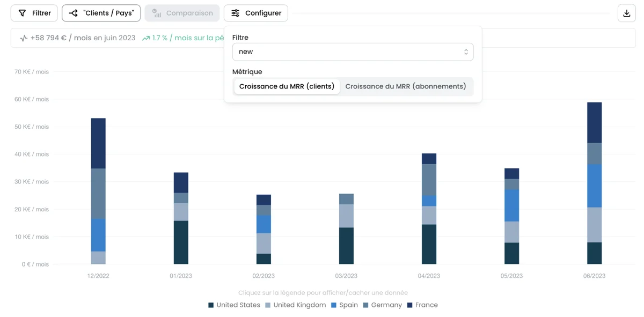Click the funnel icon in Filtrer
This screenshot has height=317, width=644.
(22, 13)
